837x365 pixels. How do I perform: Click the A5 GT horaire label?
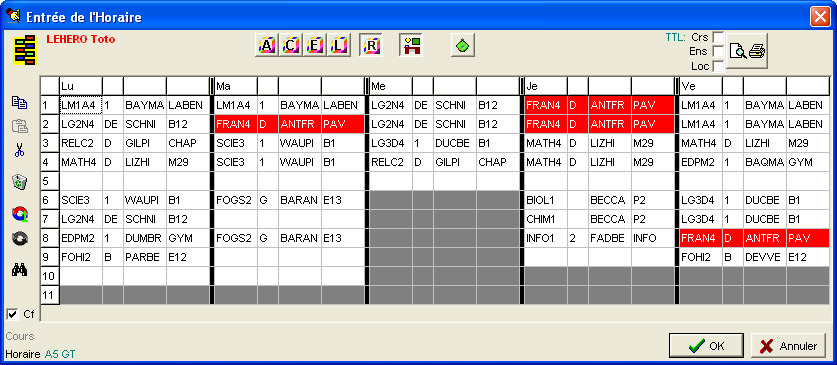tap(60, 353)
